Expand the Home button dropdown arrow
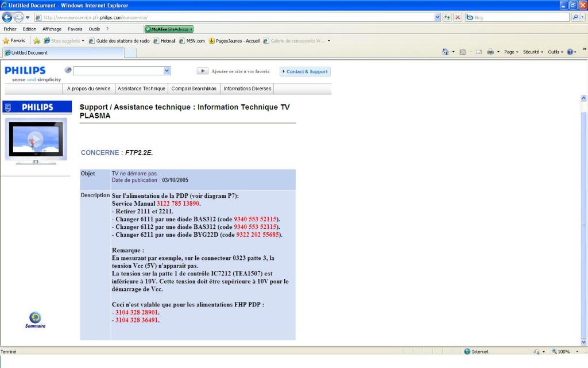 pyautogui.click(x=453, y=52)
